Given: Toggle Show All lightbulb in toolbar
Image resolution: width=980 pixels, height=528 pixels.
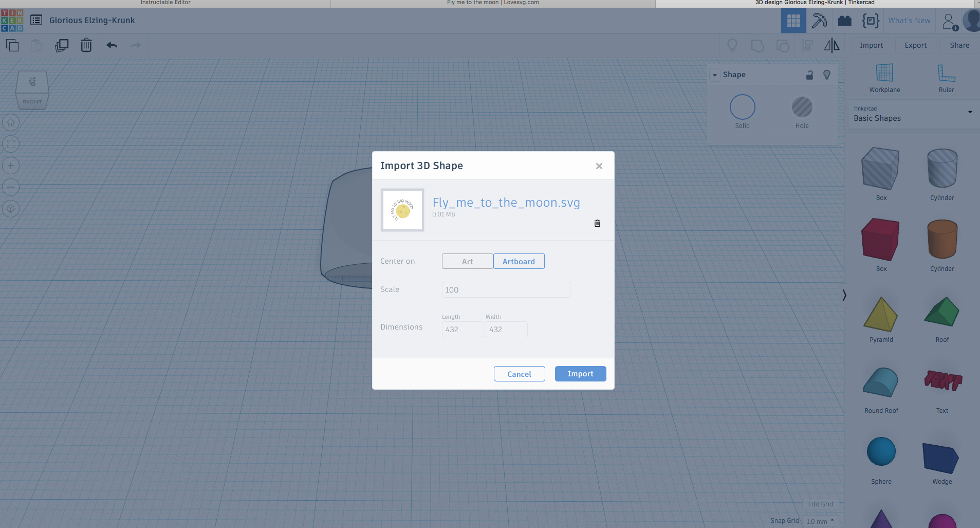Looking at the screenshot, I should point(732,45).
